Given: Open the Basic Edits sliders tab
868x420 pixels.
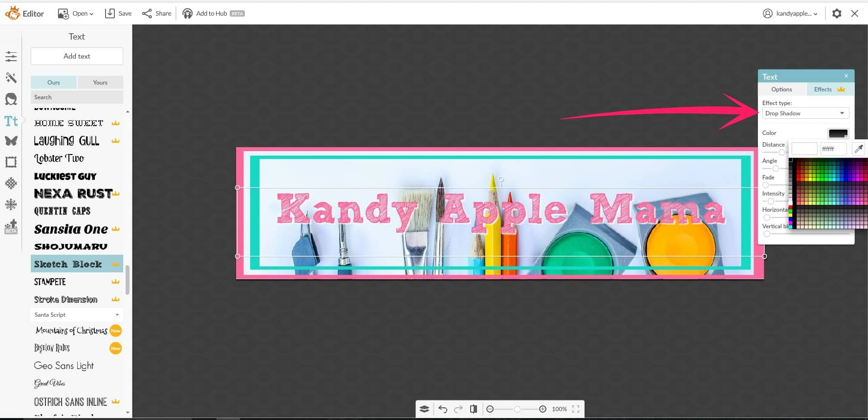Looking at the screenshot, I should [11, 57].
